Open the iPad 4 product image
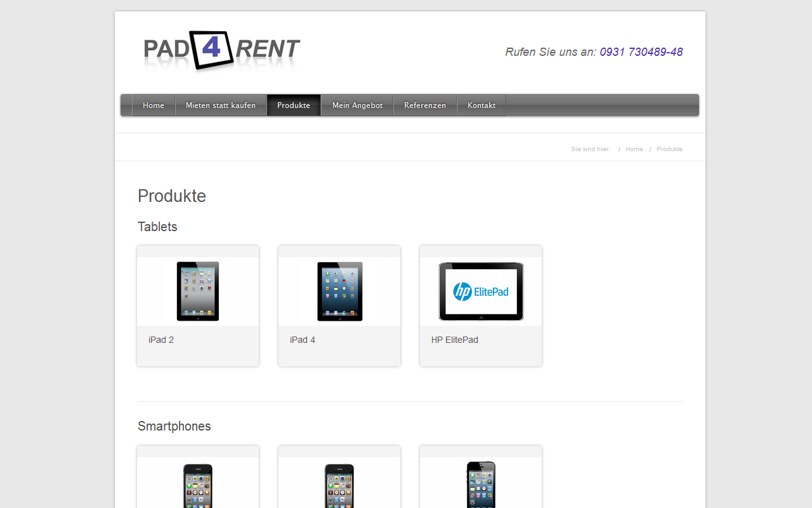 click(339, 291)
